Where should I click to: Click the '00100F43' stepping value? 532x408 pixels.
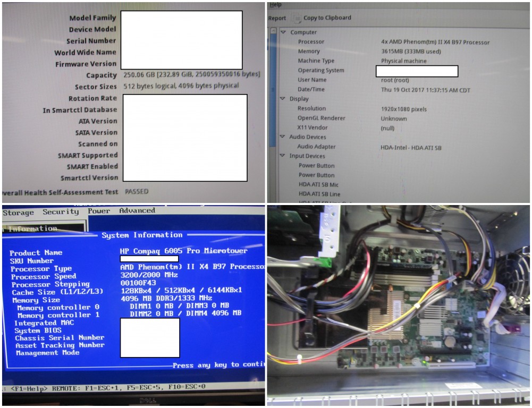pyautogui.click(x=138, y=283)
